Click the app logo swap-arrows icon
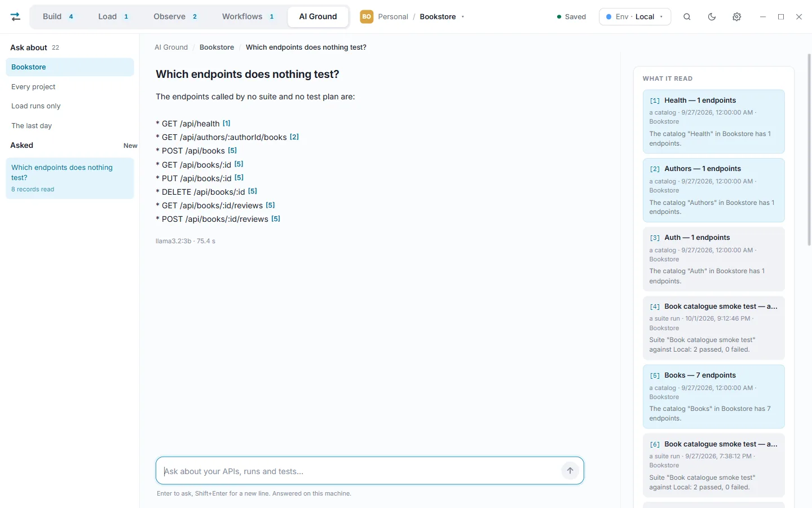 [x=16, y=17]
